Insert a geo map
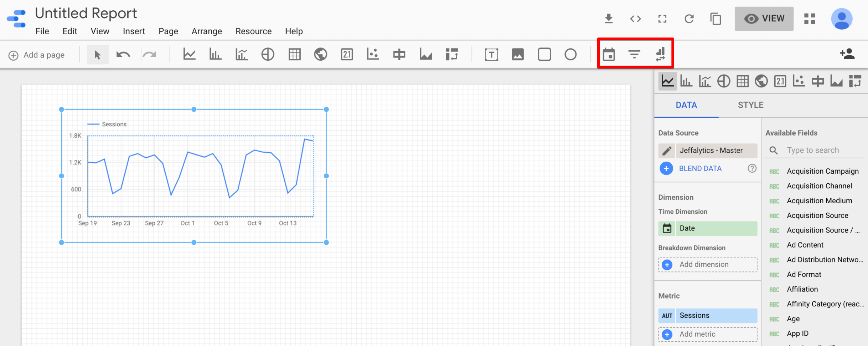Screen dimensions: 868x346 [320, 54]
